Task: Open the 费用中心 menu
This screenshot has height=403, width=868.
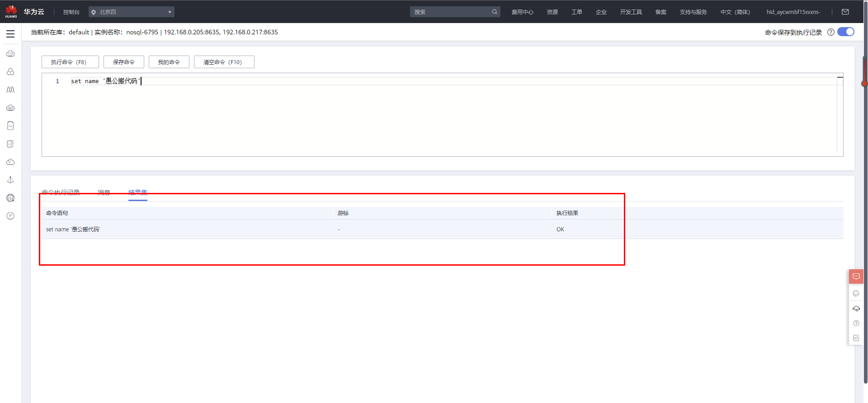Action: (523, 12)
